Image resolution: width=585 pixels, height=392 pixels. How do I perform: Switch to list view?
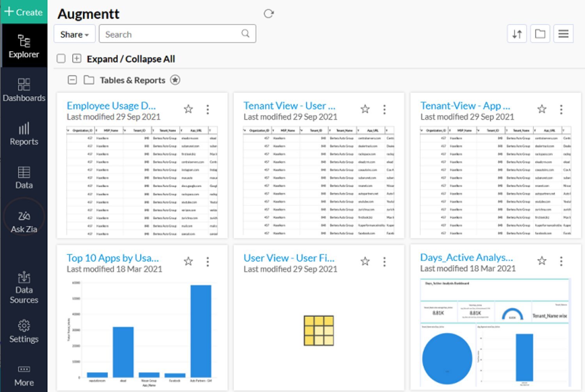[563, 34]
